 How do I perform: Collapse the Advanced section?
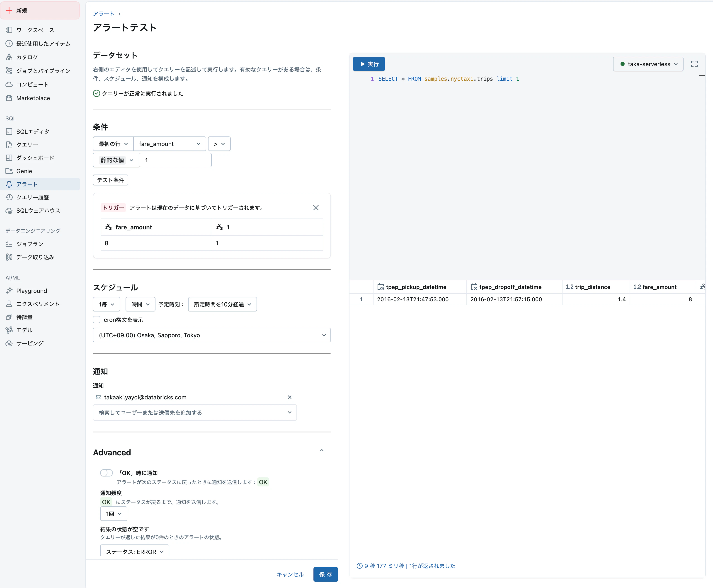pos(322,450)
